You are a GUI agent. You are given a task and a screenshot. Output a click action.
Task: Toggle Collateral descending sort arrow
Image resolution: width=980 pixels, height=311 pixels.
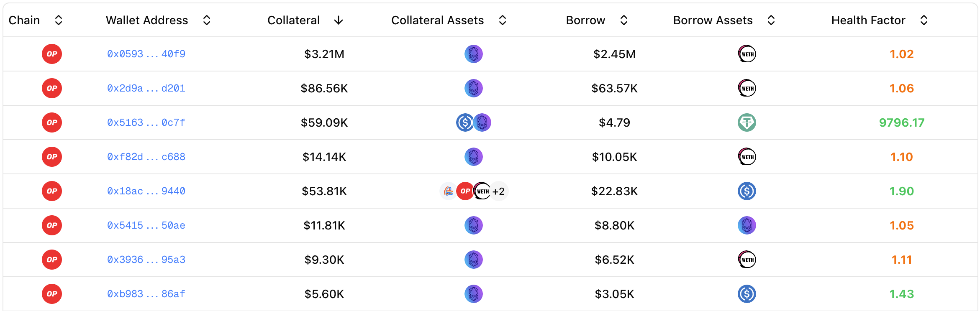[x=339, y=20]
